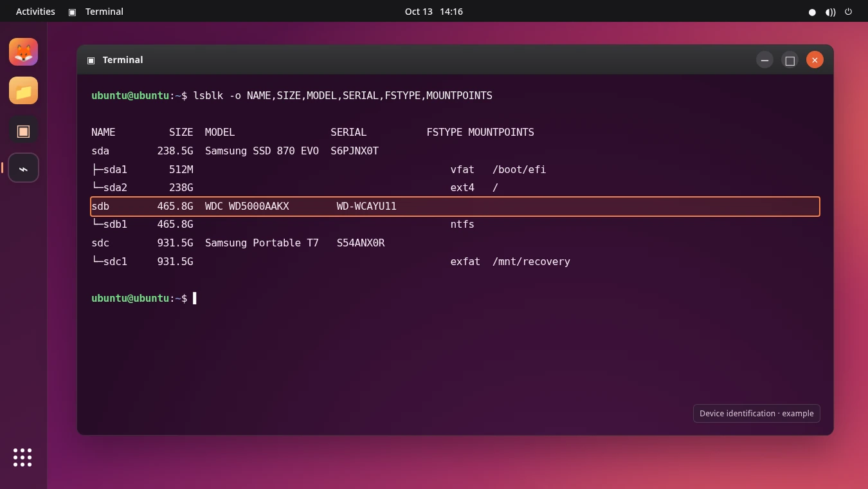Click the serial 'S54ANX0R'
Image resolution: width=868 pixels, height=489 pixels.
click(361, 243)
